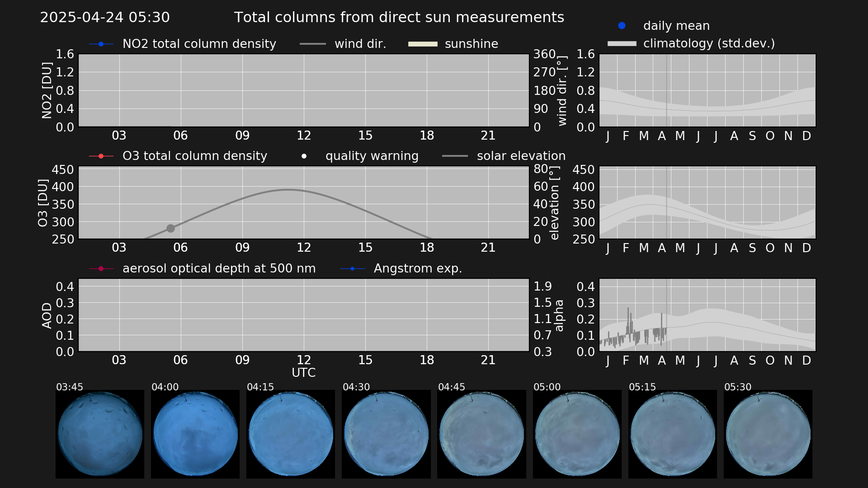Click the 'wind dir.' legend label
This screenshot has height=488, width=868.
360,44
